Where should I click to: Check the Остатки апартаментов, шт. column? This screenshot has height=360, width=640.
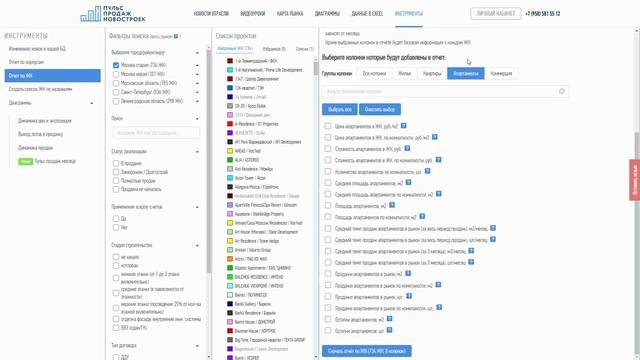click(x=328, y=330)
